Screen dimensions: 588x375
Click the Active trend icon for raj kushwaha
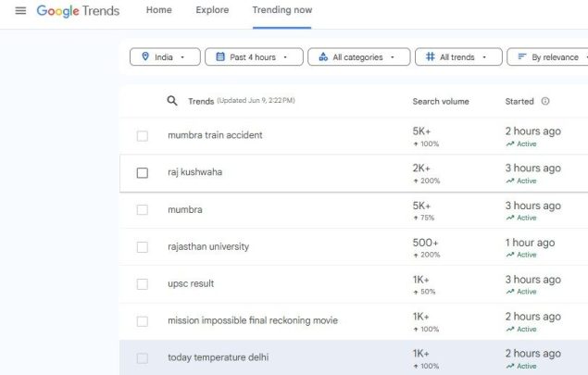click(510, 181)
